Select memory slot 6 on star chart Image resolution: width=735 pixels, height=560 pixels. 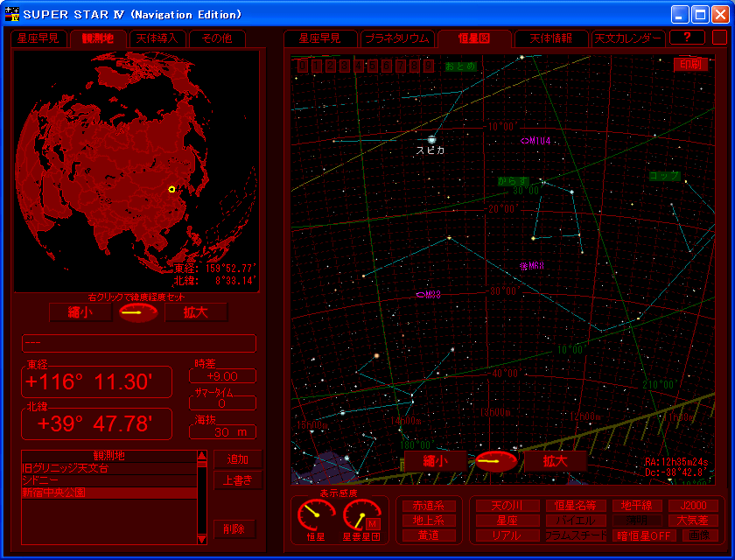[x=387, y=66]
